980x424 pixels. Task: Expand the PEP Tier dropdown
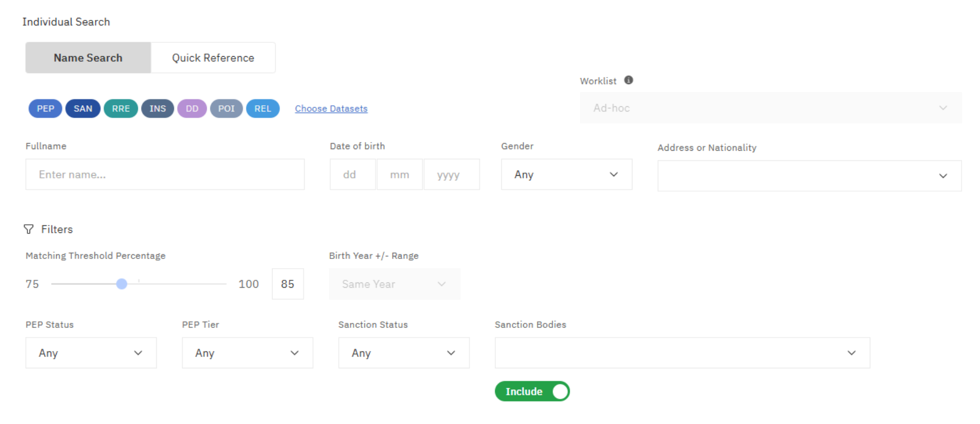(247, 353)
